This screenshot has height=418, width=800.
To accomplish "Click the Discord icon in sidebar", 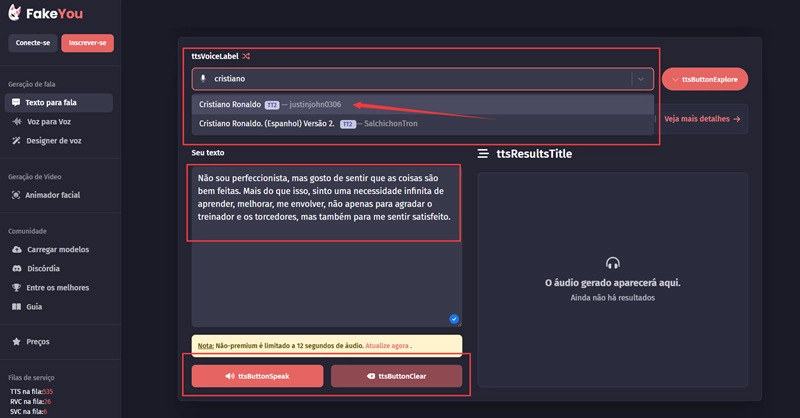I will click(x=17, y=268).
